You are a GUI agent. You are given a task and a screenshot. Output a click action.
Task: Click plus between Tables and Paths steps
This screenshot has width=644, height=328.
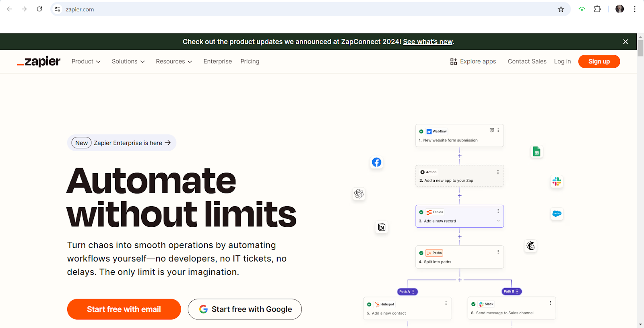(x=460, y=237)
